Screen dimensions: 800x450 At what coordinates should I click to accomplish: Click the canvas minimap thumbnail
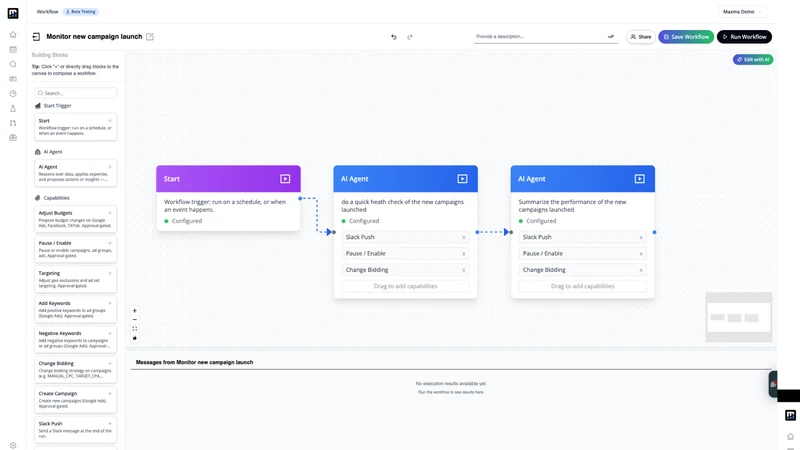tap(739, 317)
